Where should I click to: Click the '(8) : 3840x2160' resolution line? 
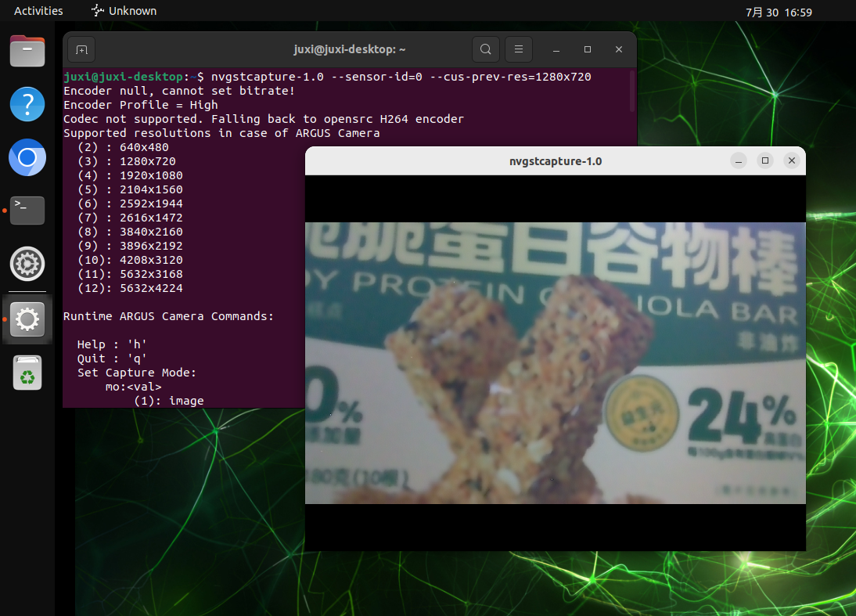coord(130,232)
